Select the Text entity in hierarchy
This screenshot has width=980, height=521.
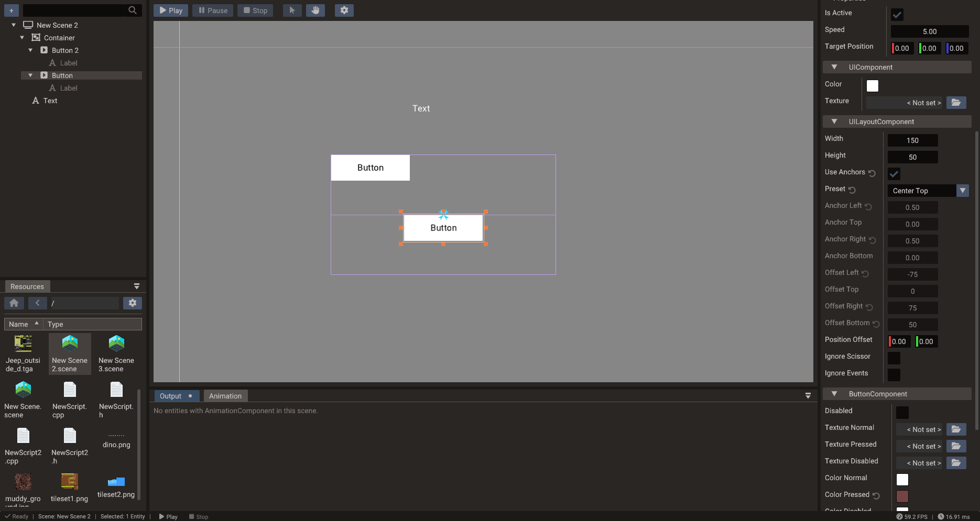pos(50,101)
